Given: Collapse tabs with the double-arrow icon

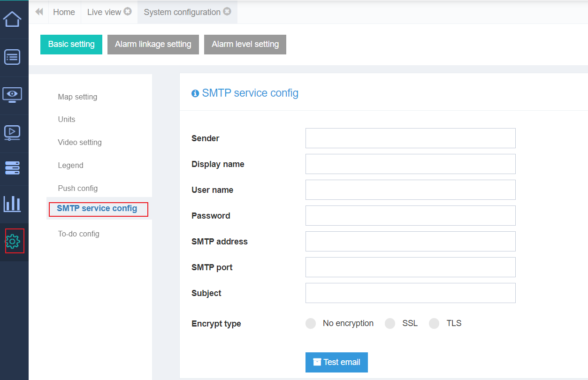Looking at the screenshot, I should (39, 12).
